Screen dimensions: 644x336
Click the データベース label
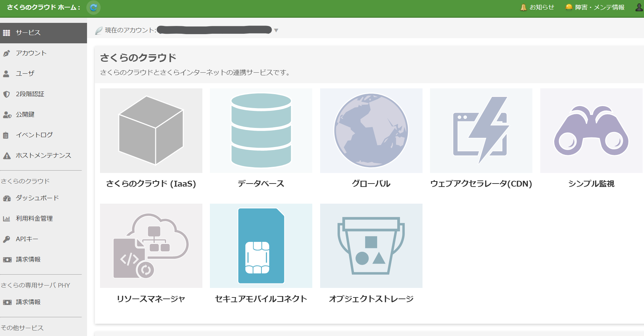click(261, 184)
